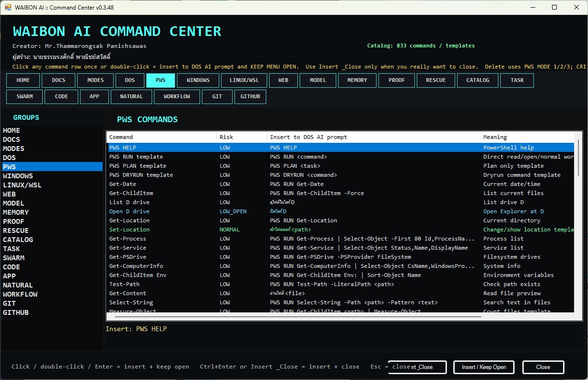
Task: Select the DOS tab button
Action: [x=130, y=81]
